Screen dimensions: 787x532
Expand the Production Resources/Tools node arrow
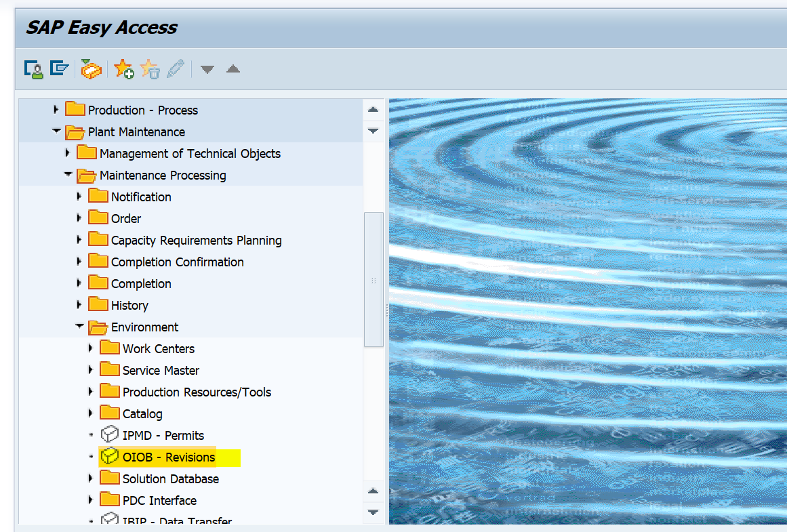[90, 391]
